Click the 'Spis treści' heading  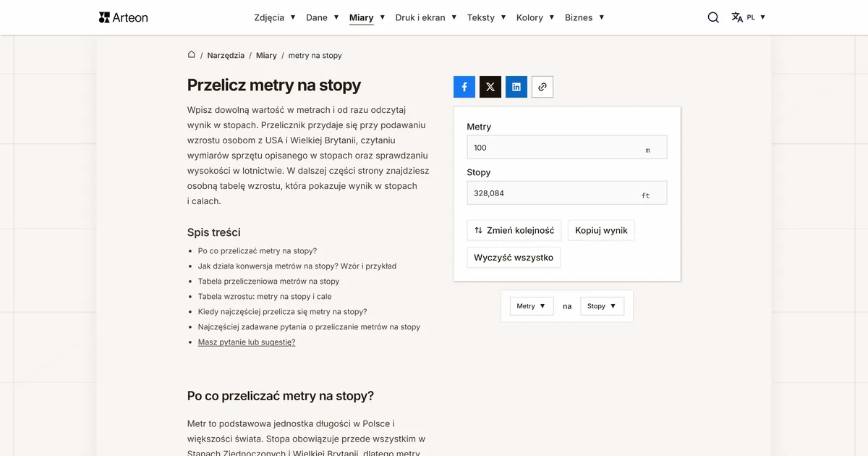pyautogui.click(x=214, y=232)
